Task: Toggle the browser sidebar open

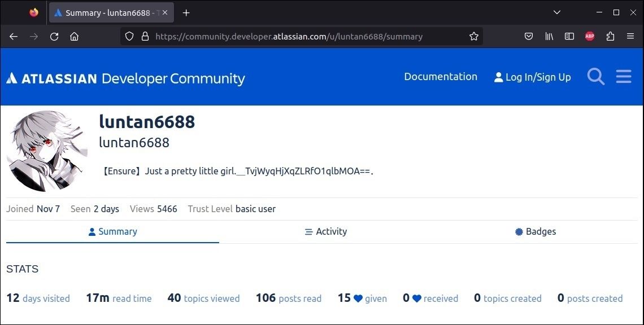Action: click(x=569, y=36)
